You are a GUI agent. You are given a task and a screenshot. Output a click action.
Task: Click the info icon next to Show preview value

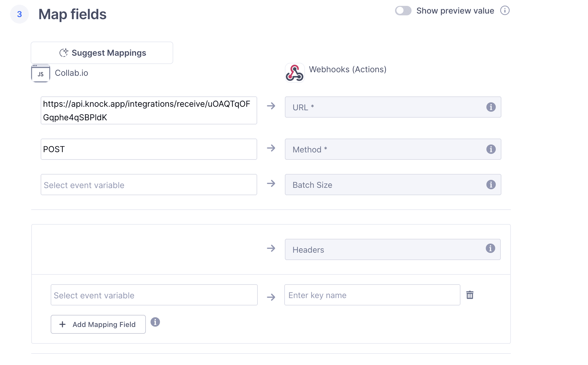tap(505, 11)
